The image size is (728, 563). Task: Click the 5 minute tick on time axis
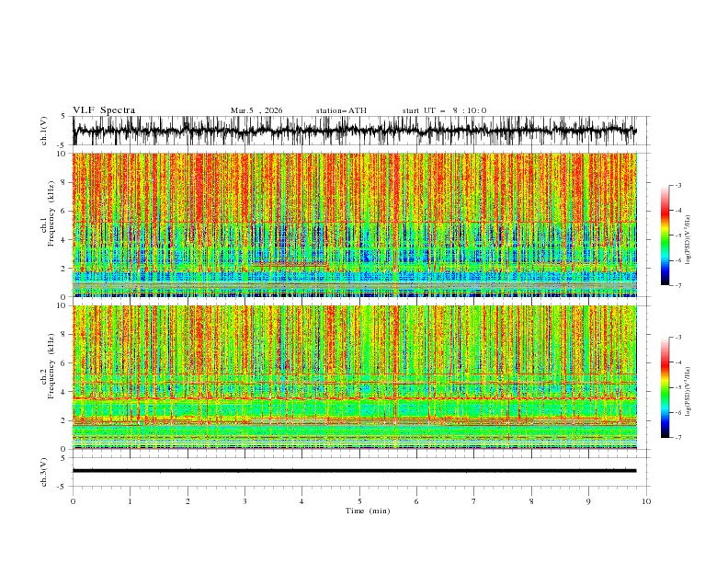click(x=359, y=501)
